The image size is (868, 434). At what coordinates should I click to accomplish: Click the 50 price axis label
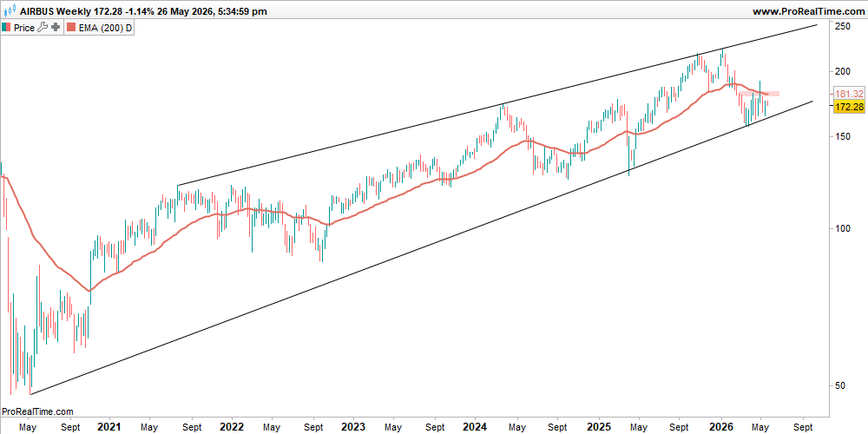[840, 385]
